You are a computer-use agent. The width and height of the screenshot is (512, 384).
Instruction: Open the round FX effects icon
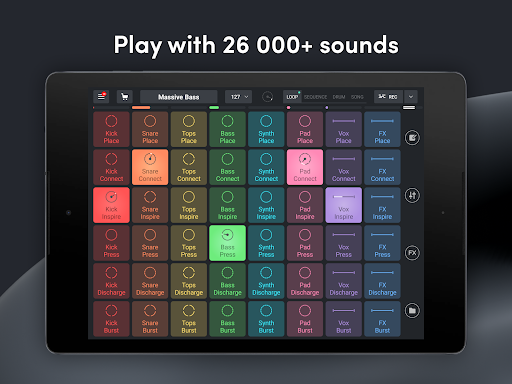click(412, 253)
